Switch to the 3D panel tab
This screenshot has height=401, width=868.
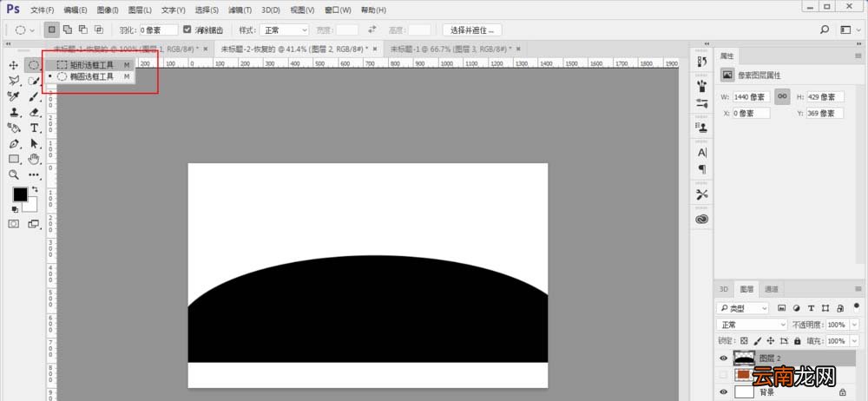724,289
